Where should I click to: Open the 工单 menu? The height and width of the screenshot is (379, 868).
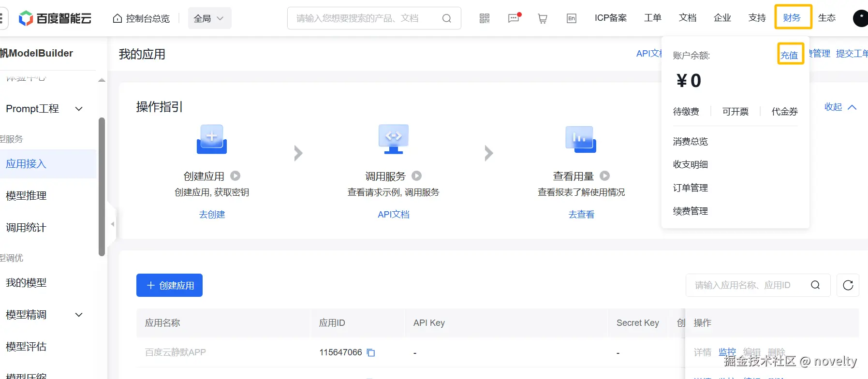(653, 18)
